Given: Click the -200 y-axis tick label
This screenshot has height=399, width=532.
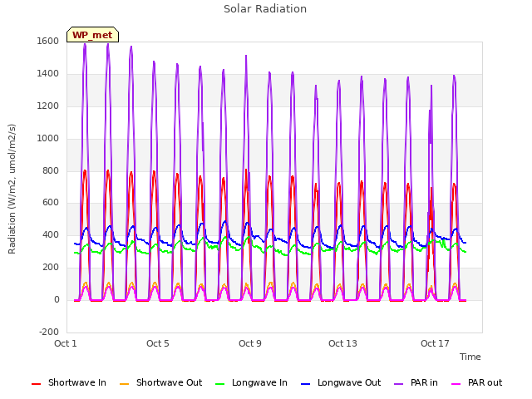Looking at the screenshot, I should (x=49, y=332).
